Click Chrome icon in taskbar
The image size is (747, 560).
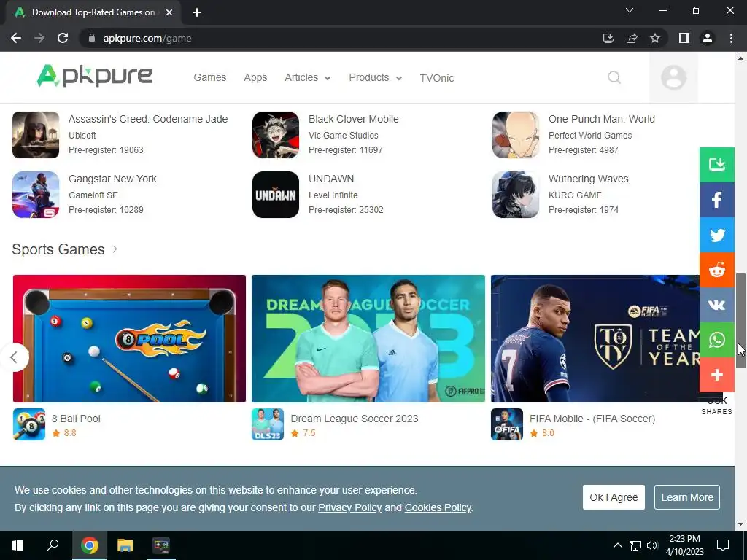tap(90, 545)
